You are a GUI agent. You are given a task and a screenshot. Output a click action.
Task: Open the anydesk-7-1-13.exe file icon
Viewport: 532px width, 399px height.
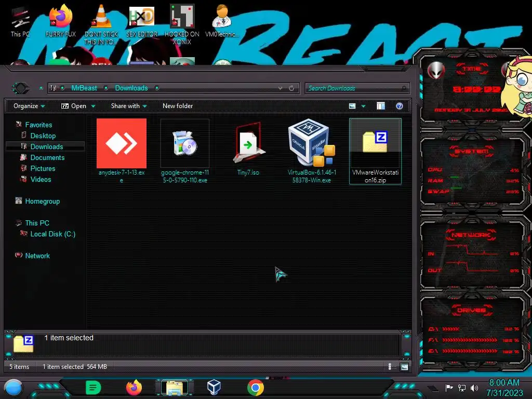(122, 143)
